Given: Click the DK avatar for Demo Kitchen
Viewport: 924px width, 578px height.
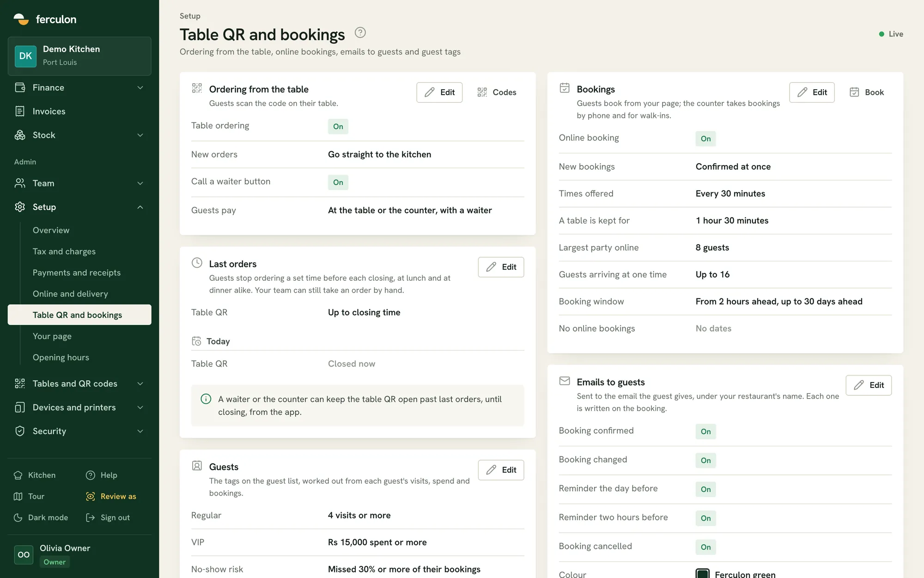Looking at the screenshot, I should pyautogui.click(x=25, y=56).
